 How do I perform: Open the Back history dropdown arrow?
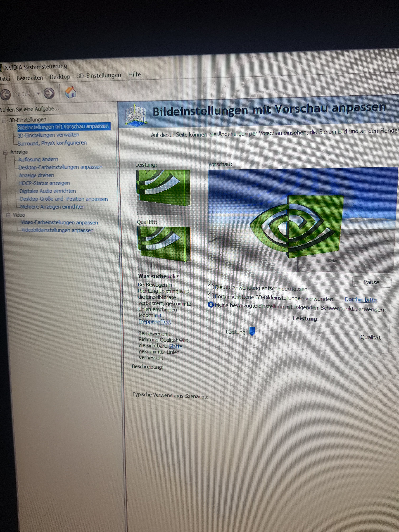click(38, 93)
